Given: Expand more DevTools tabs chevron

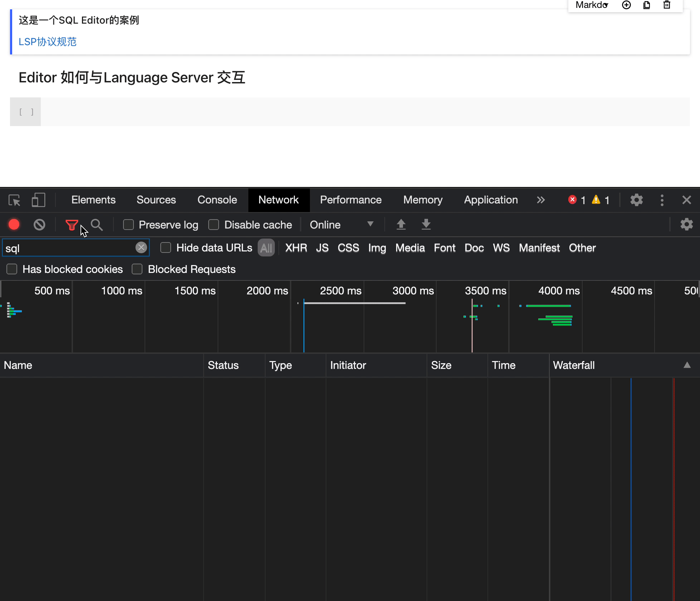Looking at the screenshot, I should pyautogui.click(x=541, y=200).
